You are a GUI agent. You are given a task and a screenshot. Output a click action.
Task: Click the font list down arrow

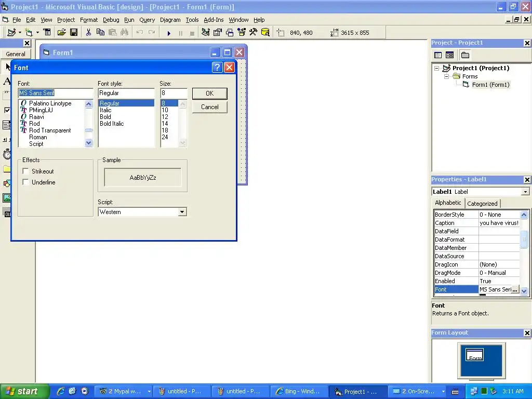point(88,143)
